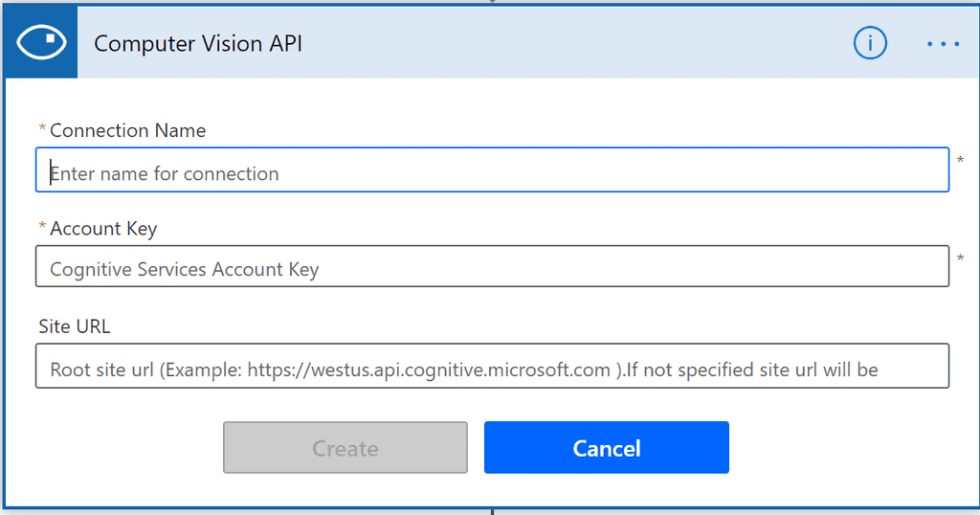Open the three-dots more options menu
This screenshot has height=515, width=980.
[x=943, y=44]
